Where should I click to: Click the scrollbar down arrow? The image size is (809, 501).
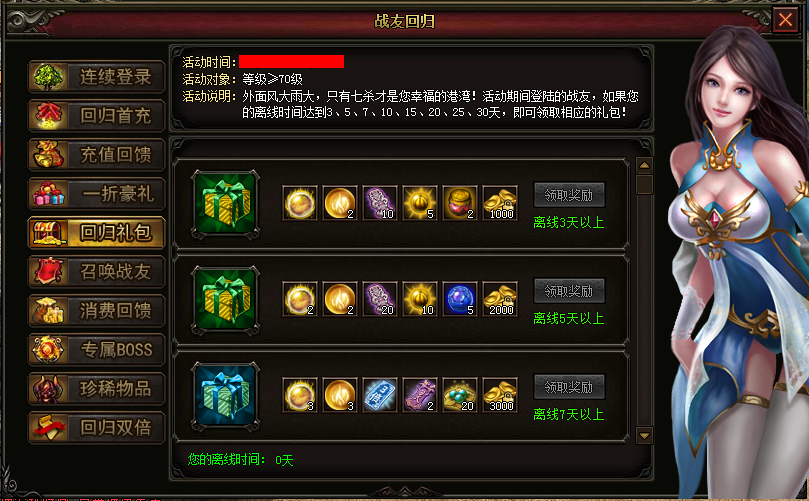click(x=644, y=435)
